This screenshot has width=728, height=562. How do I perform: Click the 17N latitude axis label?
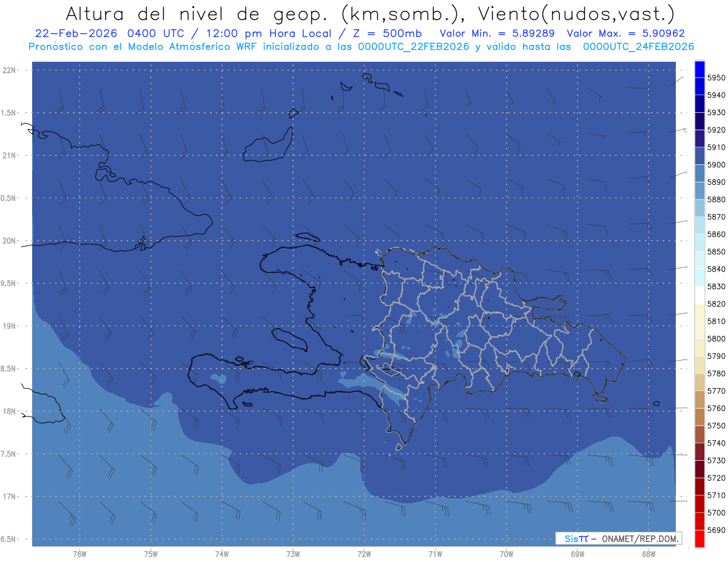10,497
